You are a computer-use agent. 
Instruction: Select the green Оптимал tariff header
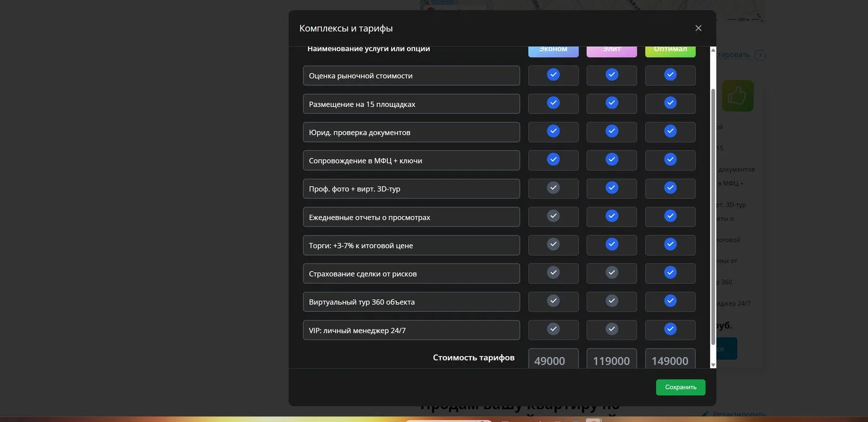[671, 51]
